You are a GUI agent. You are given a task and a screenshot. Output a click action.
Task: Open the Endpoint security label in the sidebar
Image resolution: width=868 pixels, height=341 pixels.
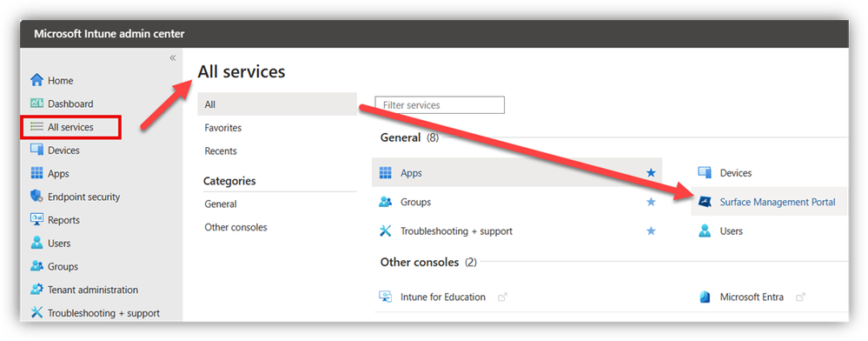coord(83,197)
